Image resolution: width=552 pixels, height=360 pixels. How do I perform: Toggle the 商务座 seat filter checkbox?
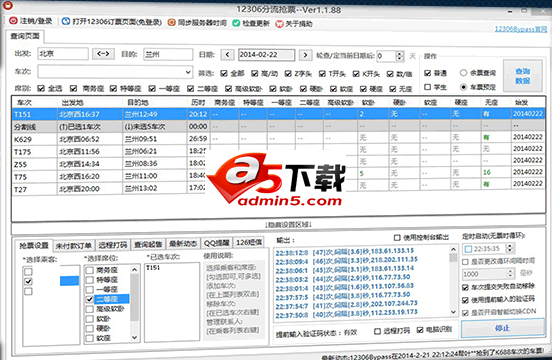click(x=73, y=88)
